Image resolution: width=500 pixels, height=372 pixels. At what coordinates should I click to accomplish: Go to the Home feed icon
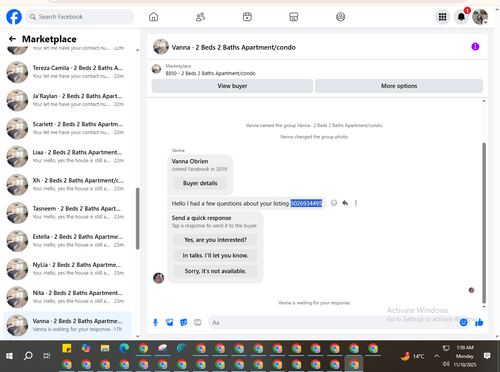point(153,17)
